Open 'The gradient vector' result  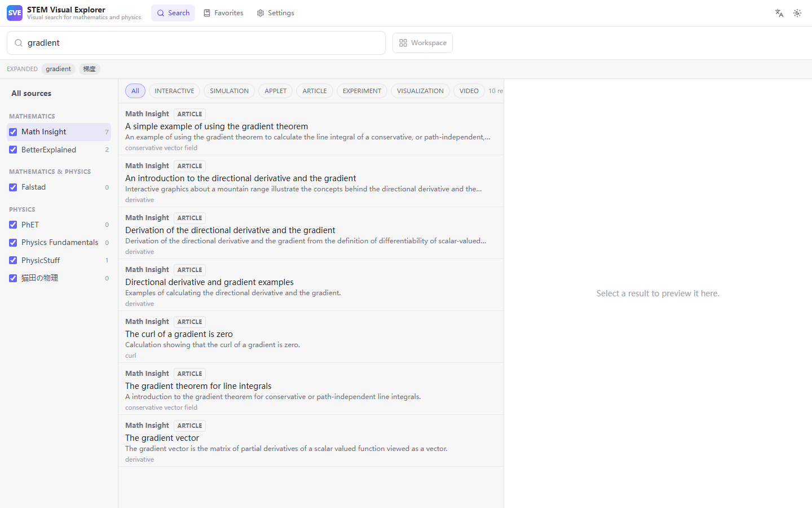pyautogui.click(x=311, y=441)
